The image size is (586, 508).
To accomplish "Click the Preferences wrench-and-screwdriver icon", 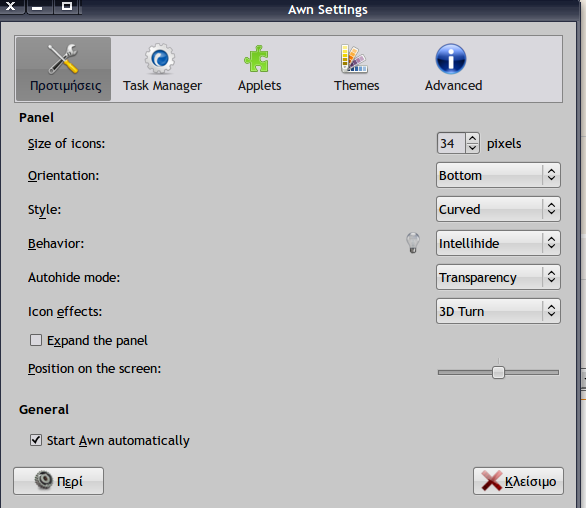I will 63,59.
